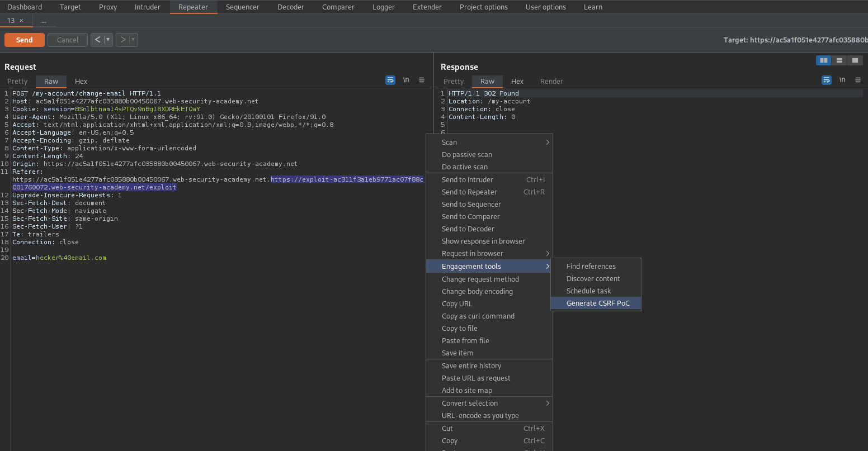Open User options tab

pyautogui.click(x=546, y=7)
